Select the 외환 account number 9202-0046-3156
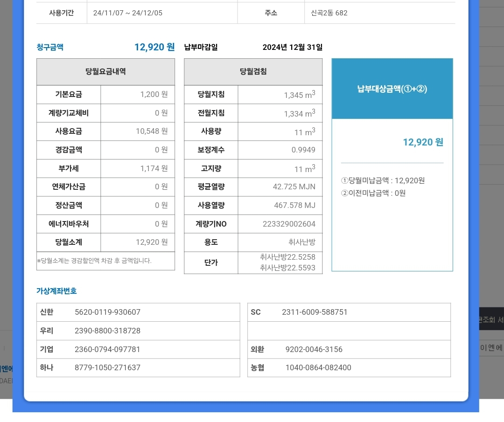This screenshot has height=422, width=504. [314, 350]
